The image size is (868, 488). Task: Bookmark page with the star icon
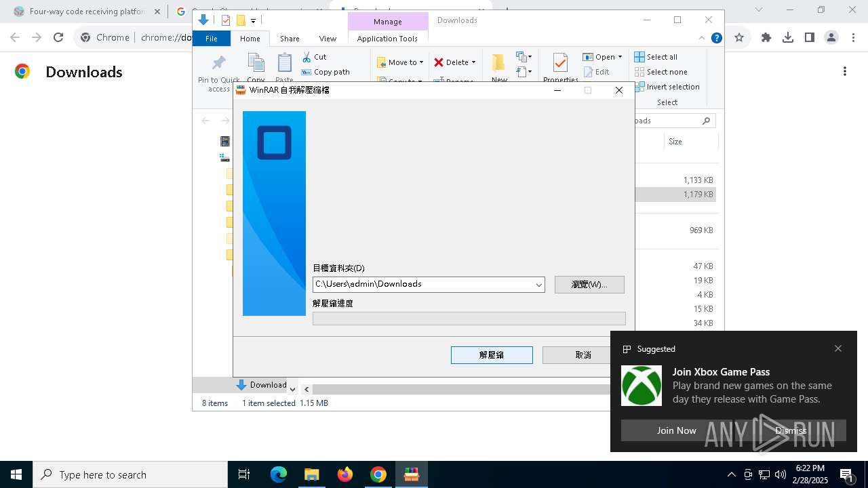[x=739, y=38]
